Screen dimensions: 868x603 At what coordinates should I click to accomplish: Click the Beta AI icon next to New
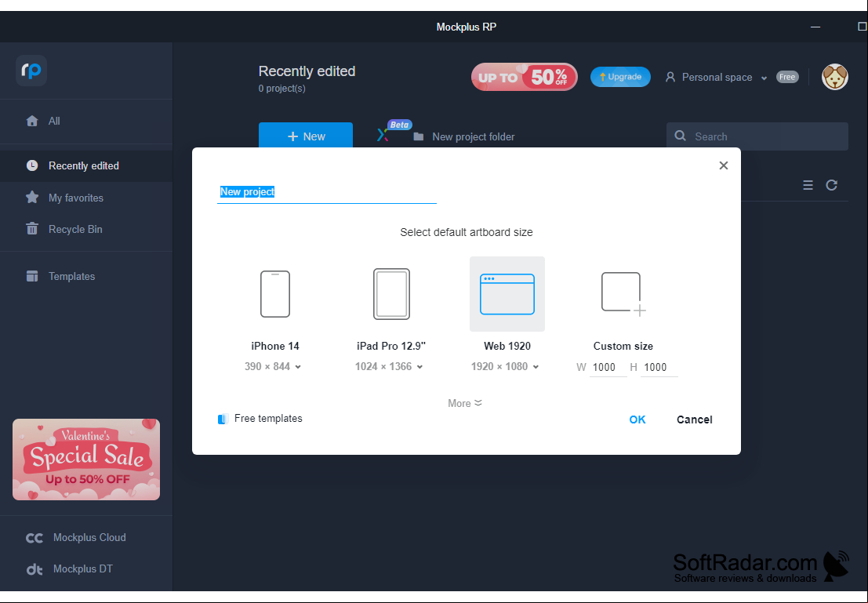[x=383, y=135]
